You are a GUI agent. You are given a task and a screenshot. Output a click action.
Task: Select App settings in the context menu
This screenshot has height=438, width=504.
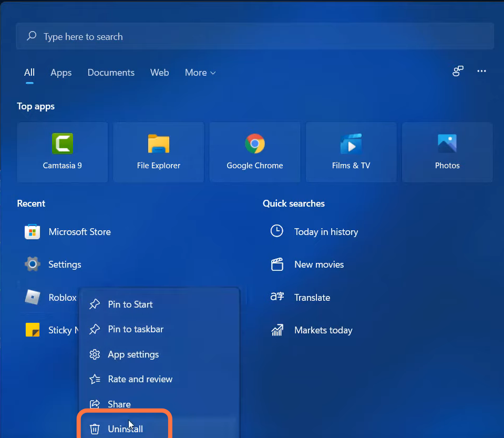159,354
